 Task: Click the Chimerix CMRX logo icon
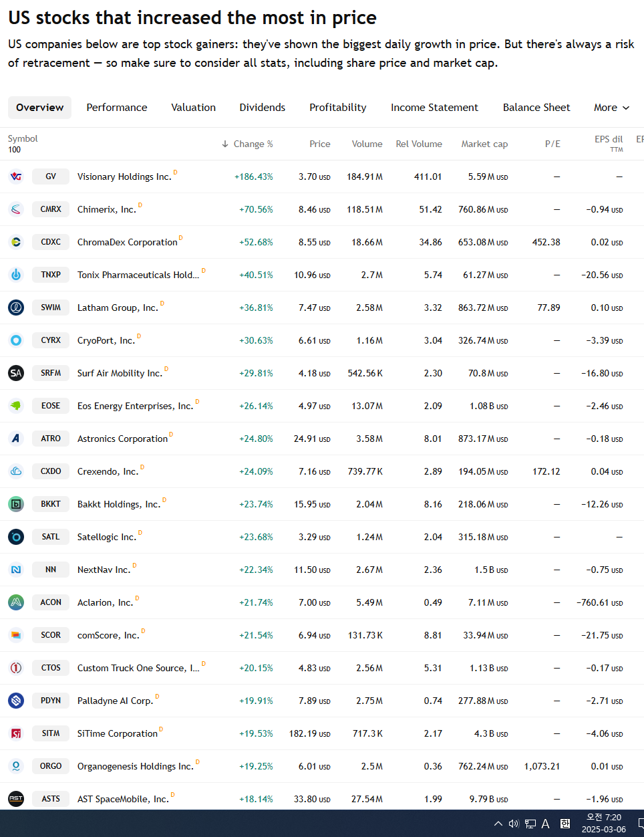click(16, 209)
